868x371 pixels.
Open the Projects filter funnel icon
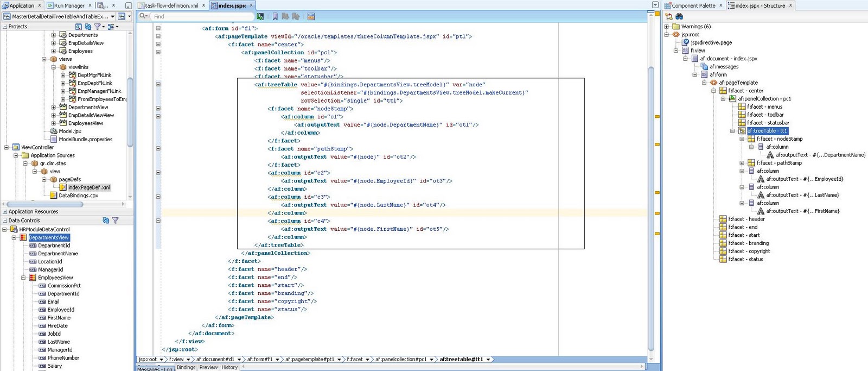point(98,26)
